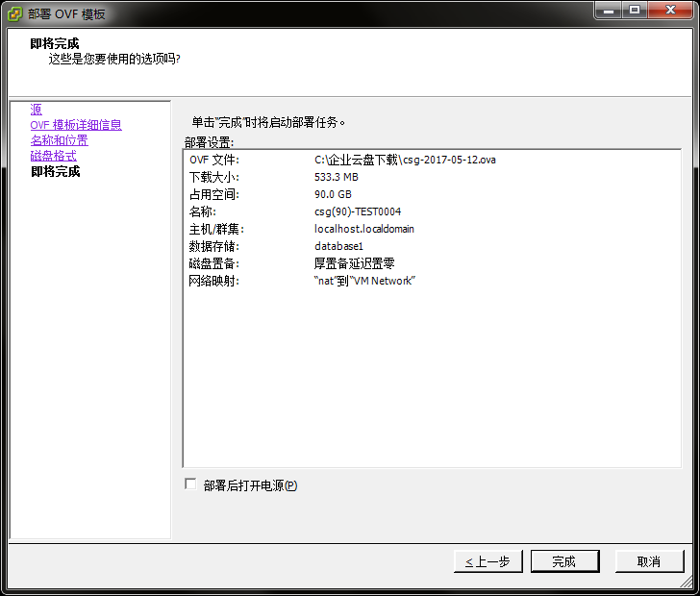The width and height of the screenshot is (700, 596).
Task: Go to OVF 模板详细信息 step
Action: 76,125
